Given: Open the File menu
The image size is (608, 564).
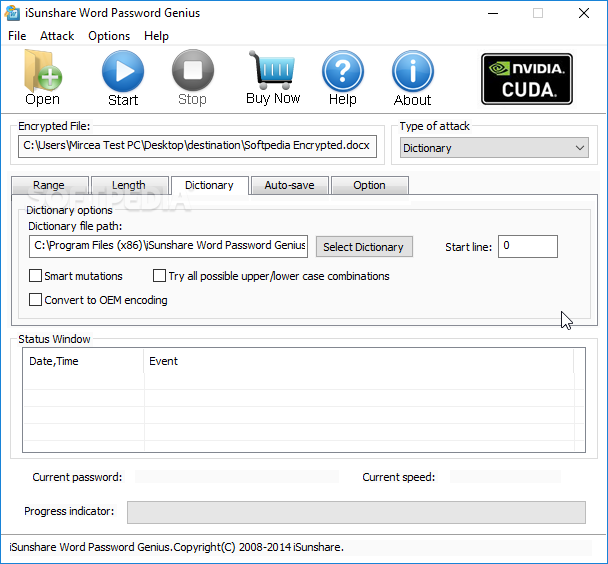Looking at the screenshot, I should [x=17, y=36].
